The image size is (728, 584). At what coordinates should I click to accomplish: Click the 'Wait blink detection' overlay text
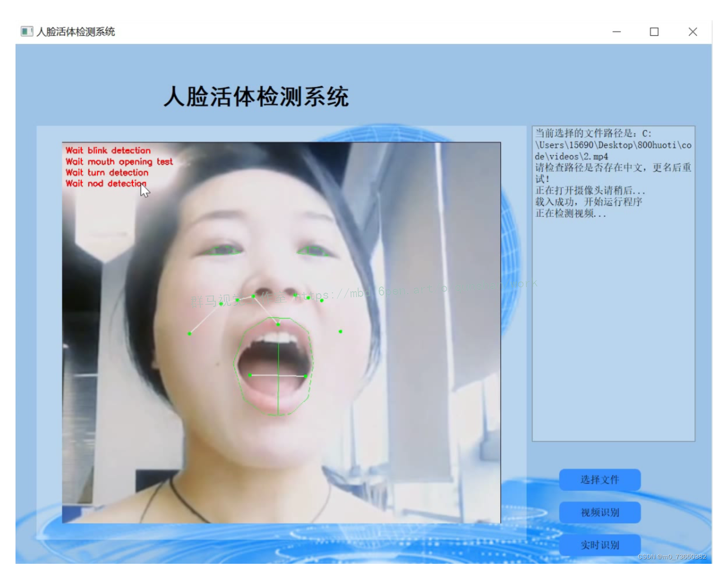pos(108,150)
